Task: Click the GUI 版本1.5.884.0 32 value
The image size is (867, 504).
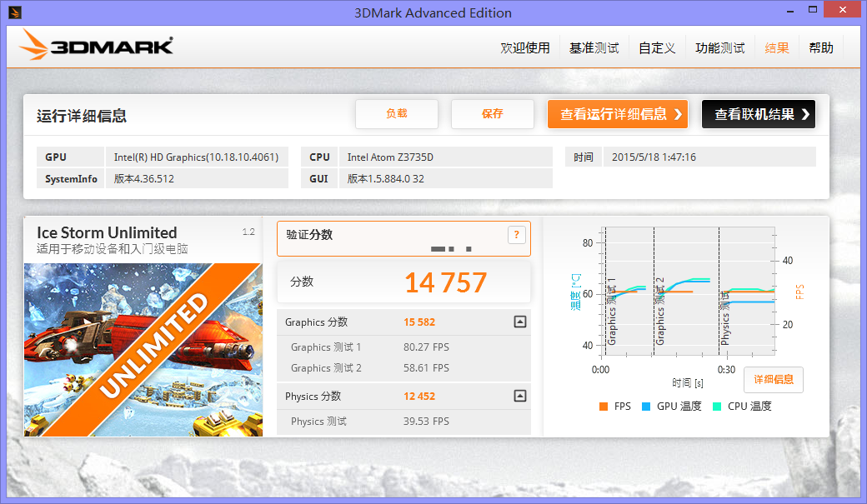Action: pos(446,178)
